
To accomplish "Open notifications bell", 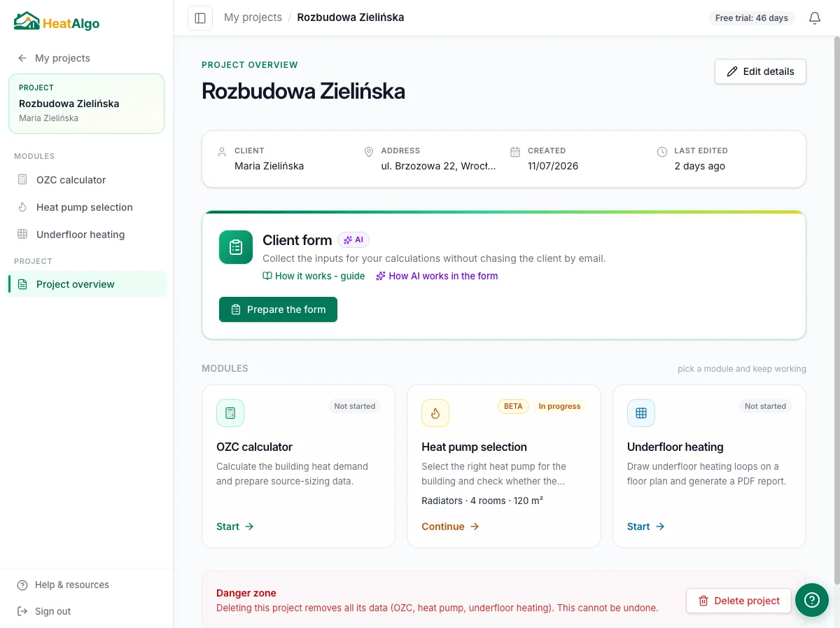I will pos(815,18).
